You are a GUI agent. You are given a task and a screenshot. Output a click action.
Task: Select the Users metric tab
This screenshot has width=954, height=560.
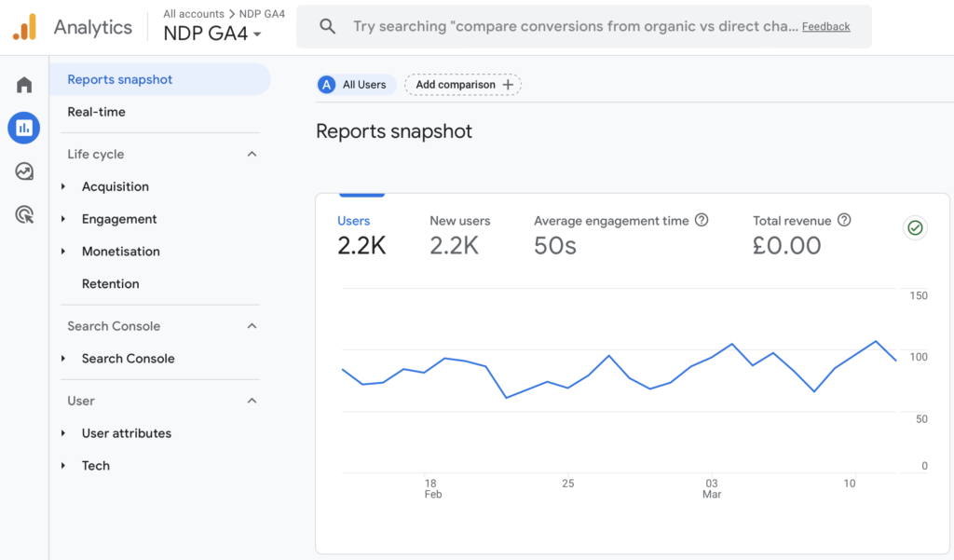pos(361,236)
